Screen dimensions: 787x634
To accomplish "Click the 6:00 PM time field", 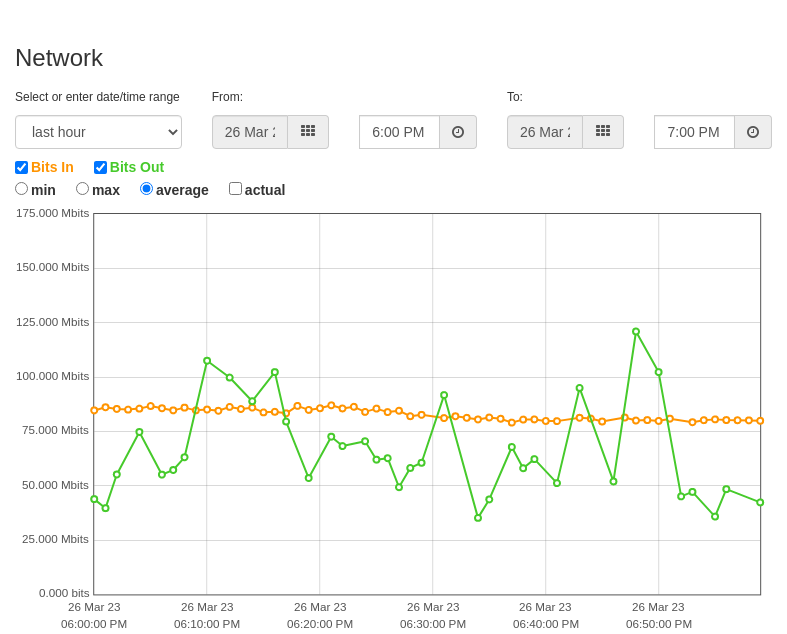I will 400,132.
